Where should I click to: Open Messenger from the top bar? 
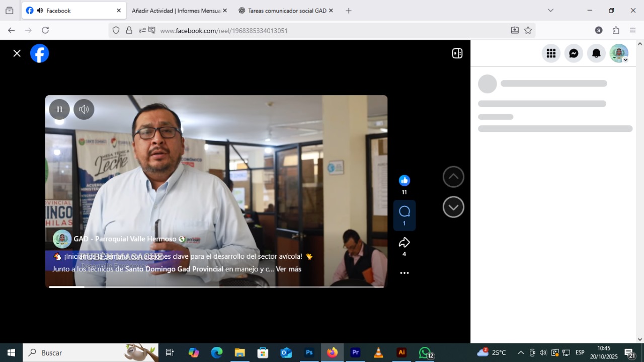(574, 53)
